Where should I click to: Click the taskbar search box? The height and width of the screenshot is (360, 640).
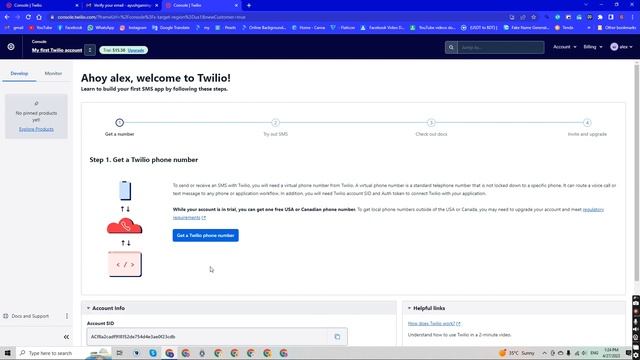click(x=63, y=353)
